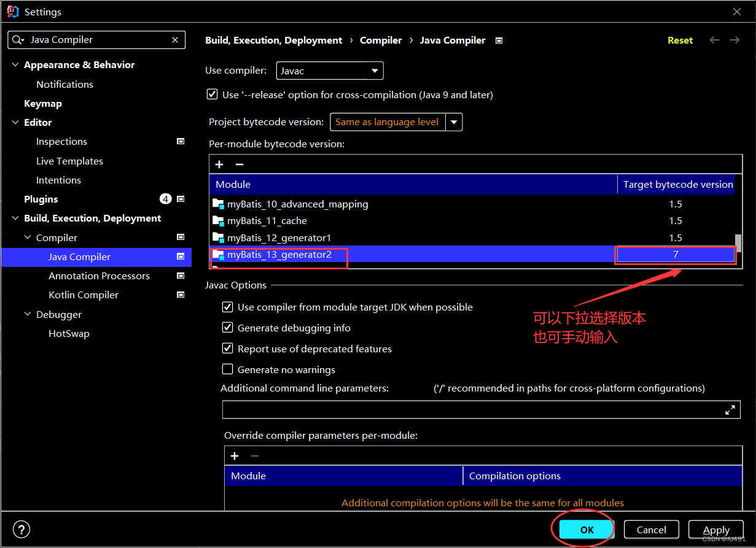Viewport: 756px width, 548px height.
Task: Enable Generate no warnings checkbox
Action: pos(227,369)
